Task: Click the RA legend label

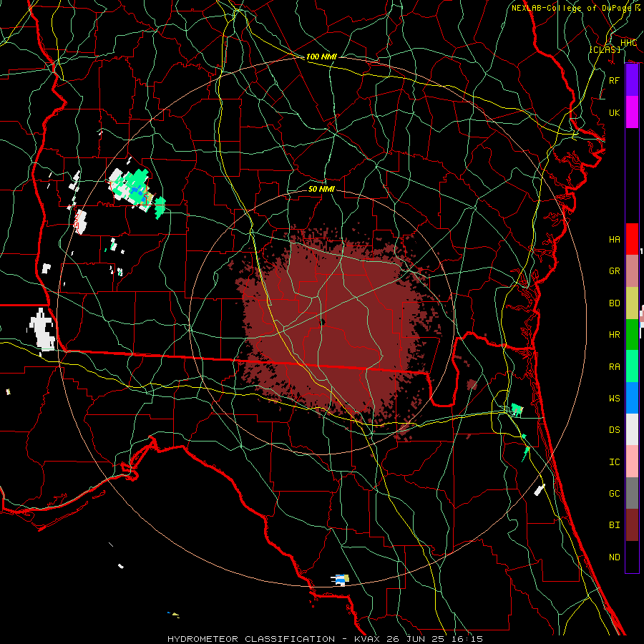Action: pos(614,366)
